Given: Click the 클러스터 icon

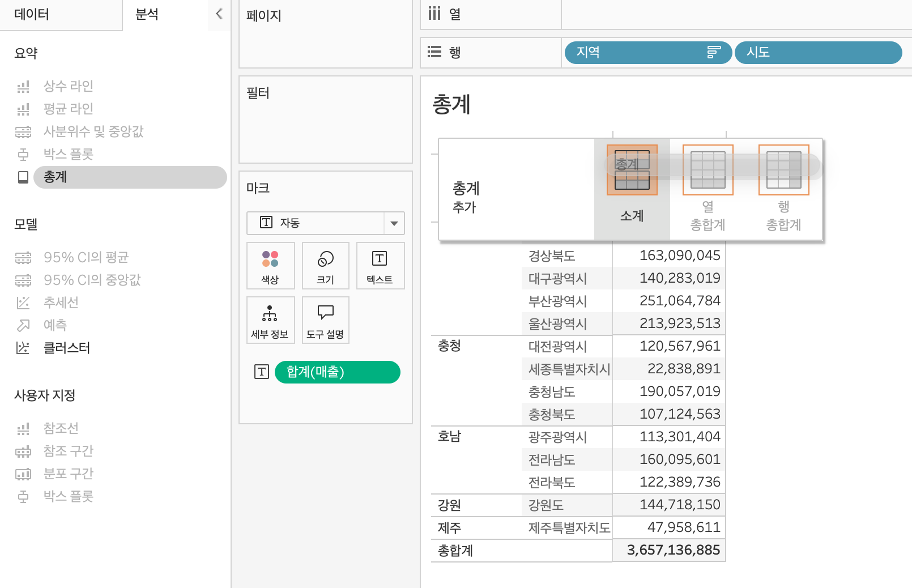Looking at the screenshot, I should [23, 348].
